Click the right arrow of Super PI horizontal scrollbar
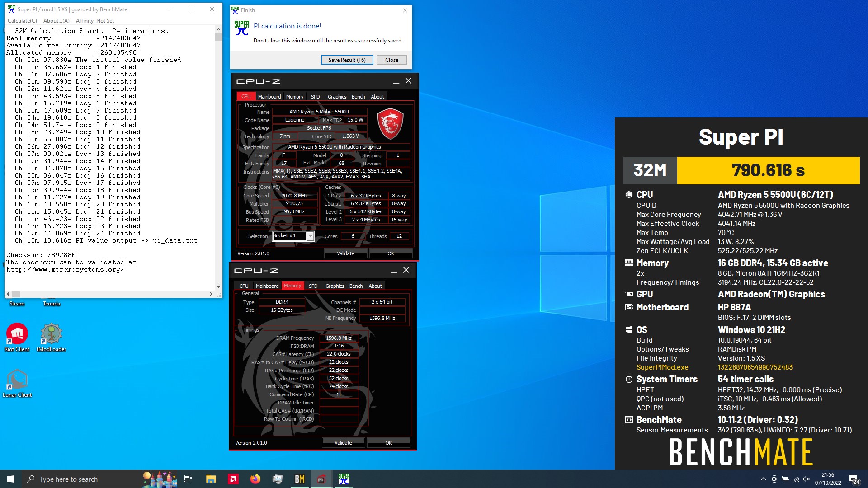The image size is (868, 488). coord(211,294)
